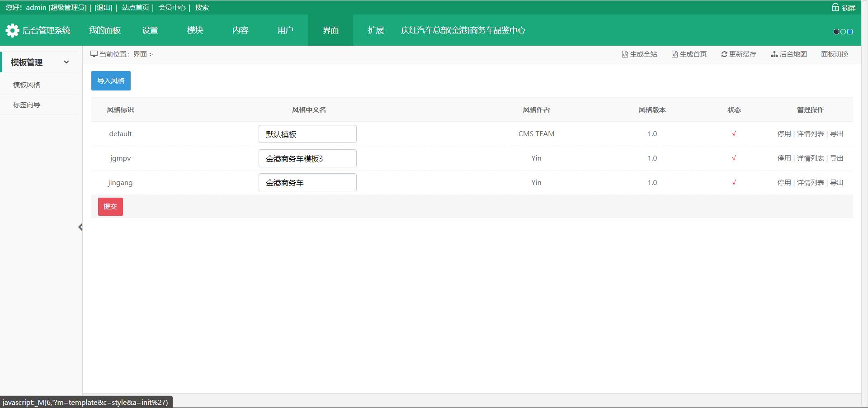Viewport: 868px width, 408px height.
Task: Click 导出 for the jingang style
Action: click(836, 183)
